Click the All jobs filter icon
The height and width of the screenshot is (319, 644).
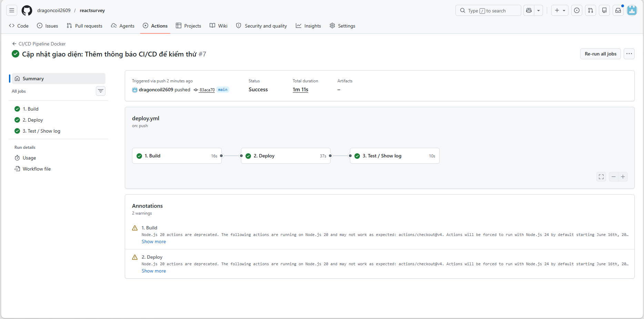pyautogui.click(x=101, y=91)
